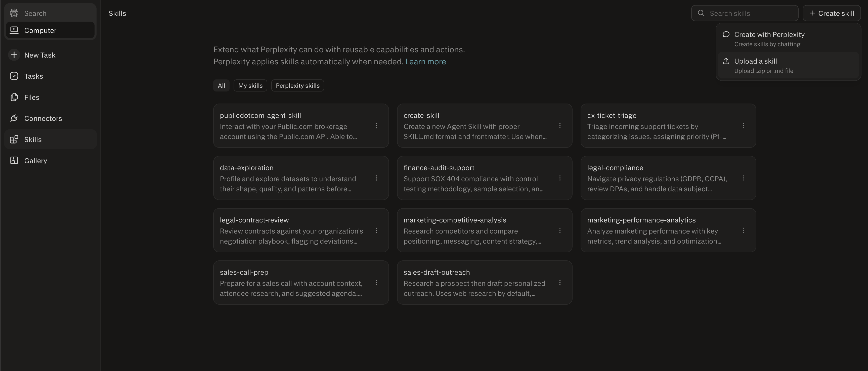868x371 pixels.
Task: Click the Perplexity logo Search icon
Action: 14,13
